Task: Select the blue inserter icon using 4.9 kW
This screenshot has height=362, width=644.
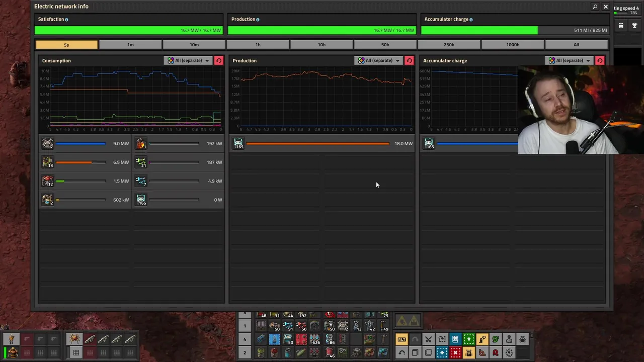Action: (x=141, y=181)
